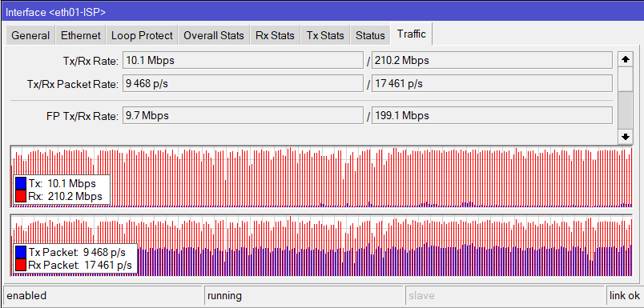Click the Rx Packet Rate field 17 461 p/s
Image resolution: width=644 pixels, height=308 pixels.
492,84
